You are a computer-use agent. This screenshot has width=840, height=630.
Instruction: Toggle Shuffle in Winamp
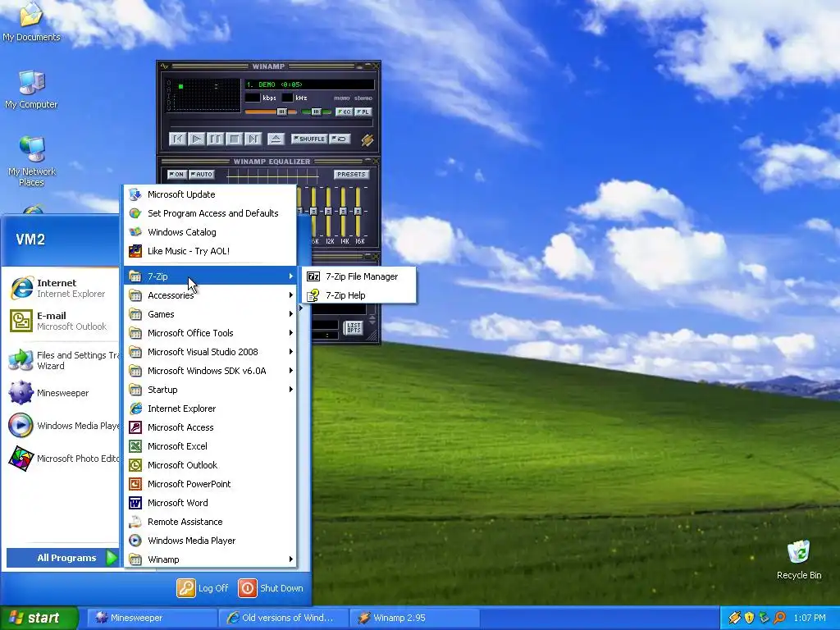309,139
